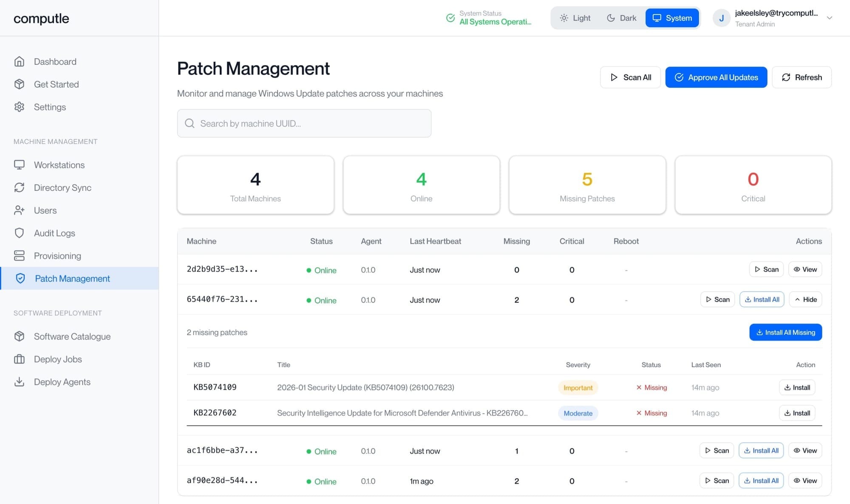Install patch KB5074109
850x504 pixels.
[x=797, y=388]
